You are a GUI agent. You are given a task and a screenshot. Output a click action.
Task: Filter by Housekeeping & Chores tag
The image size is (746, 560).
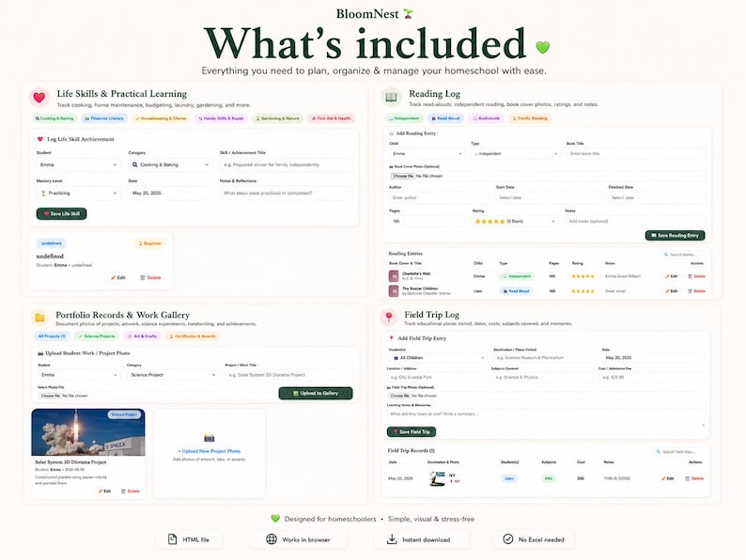(161, 118)
